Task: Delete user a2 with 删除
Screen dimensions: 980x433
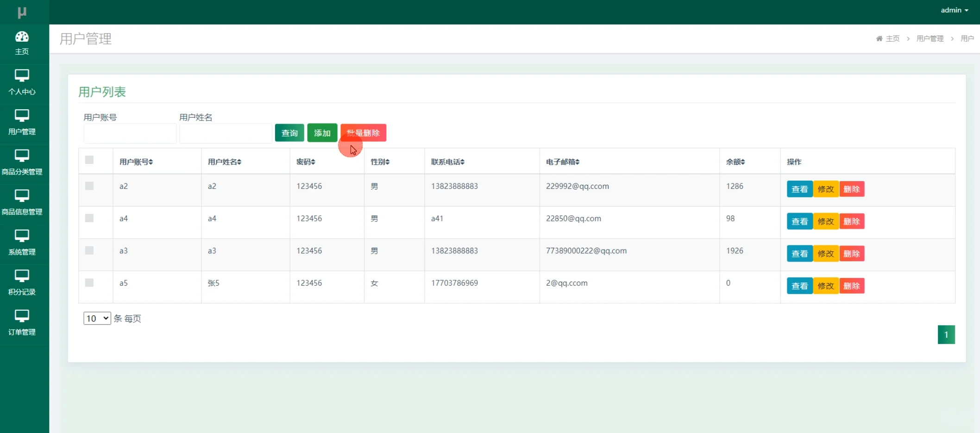Action: click(x=852, y=189)
